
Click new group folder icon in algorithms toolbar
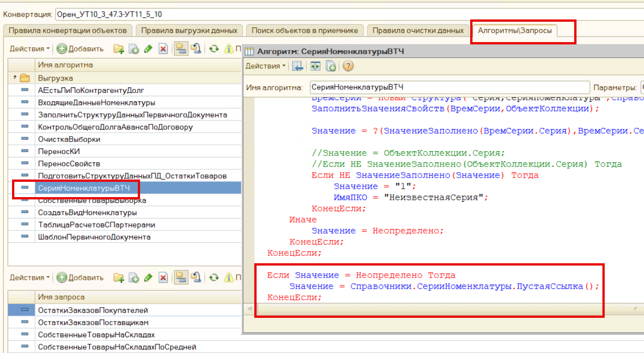(x=119, y=49)
